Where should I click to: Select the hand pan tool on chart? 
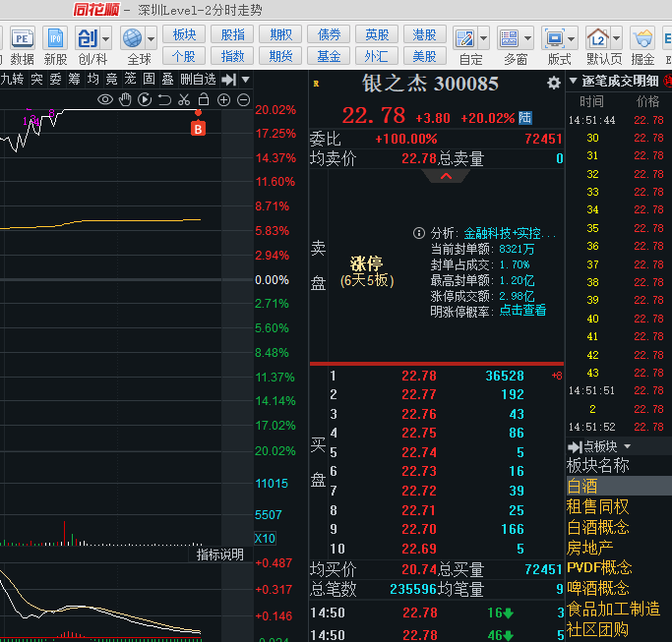[125, 100]
